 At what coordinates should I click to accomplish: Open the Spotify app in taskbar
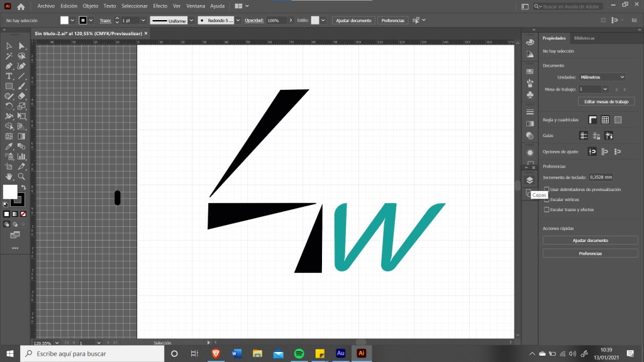[299, 353]
